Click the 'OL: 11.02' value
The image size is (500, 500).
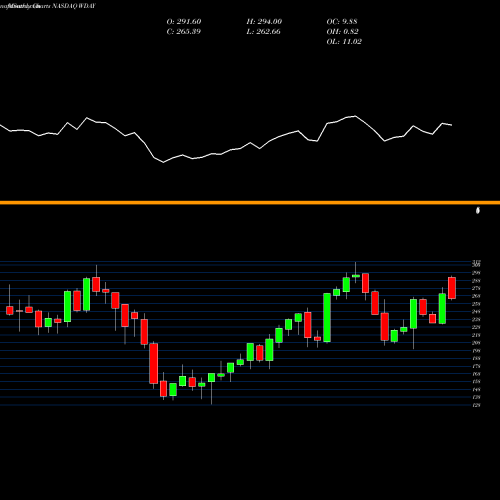pos(344,42)
